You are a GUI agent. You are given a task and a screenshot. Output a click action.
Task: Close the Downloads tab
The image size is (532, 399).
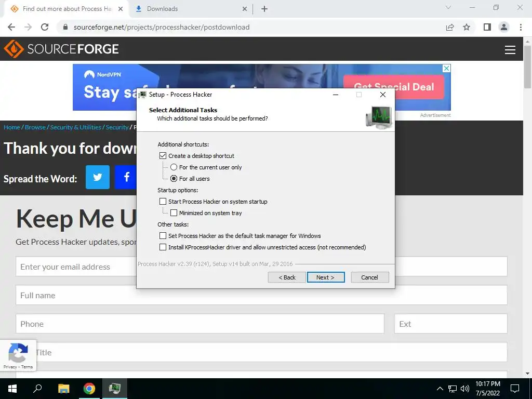(x=244, y=9)
